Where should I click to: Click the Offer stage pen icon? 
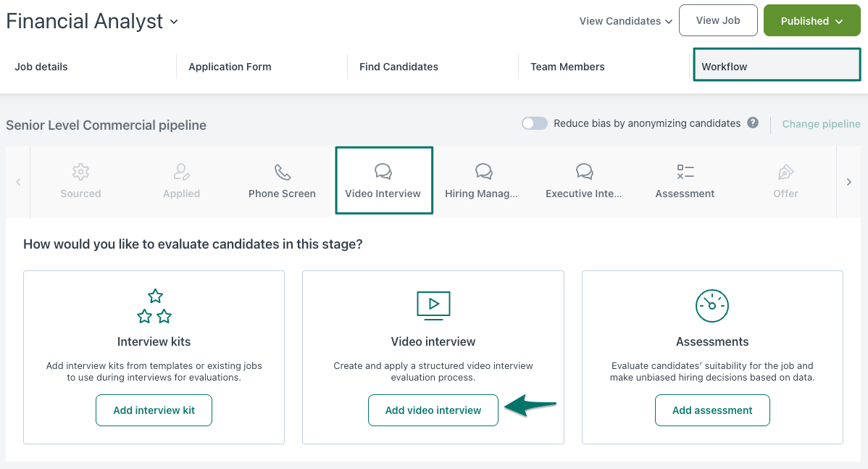(785, 172)
